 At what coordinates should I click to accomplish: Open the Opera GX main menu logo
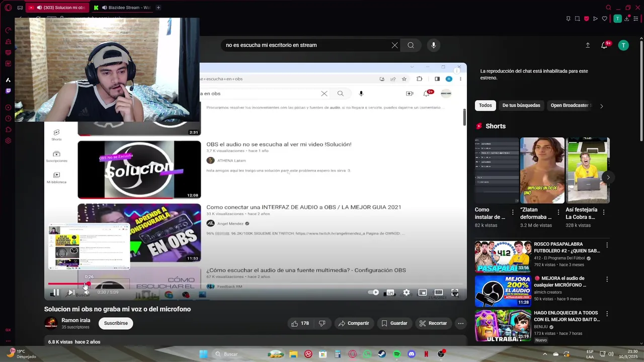coord(8,8)
